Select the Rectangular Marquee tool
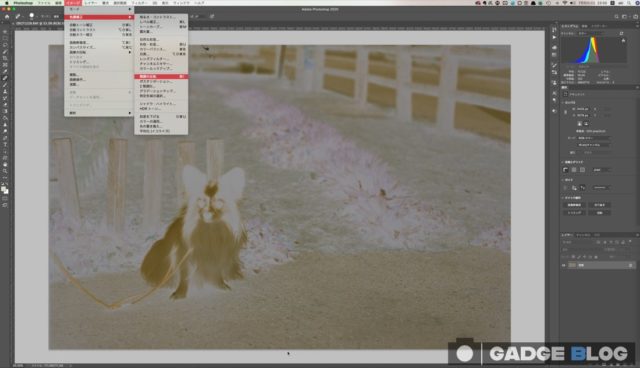The width and height of the screenshot is (640, 368). click(5, 38)
